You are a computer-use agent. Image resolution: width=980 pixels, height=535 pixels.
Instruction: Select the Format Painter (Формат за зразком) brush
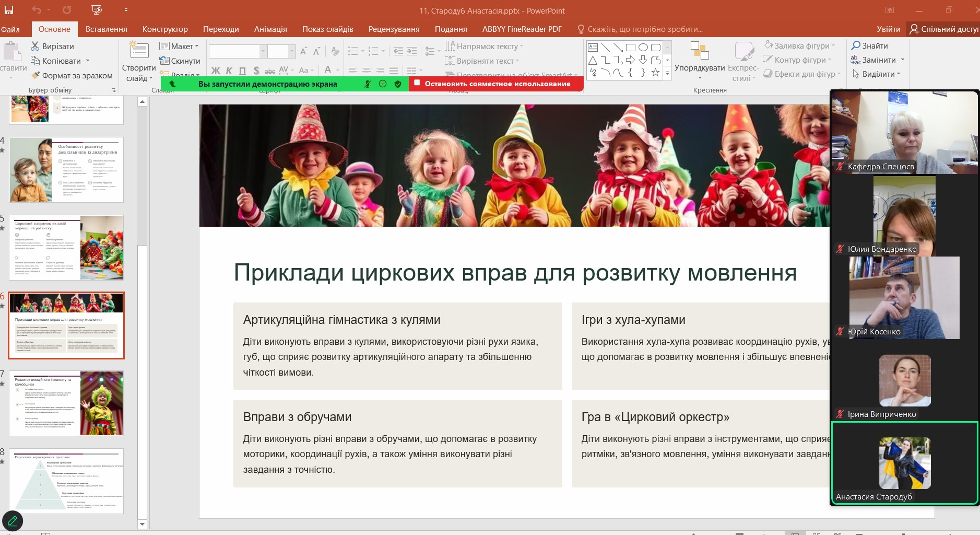pos(35,76)
